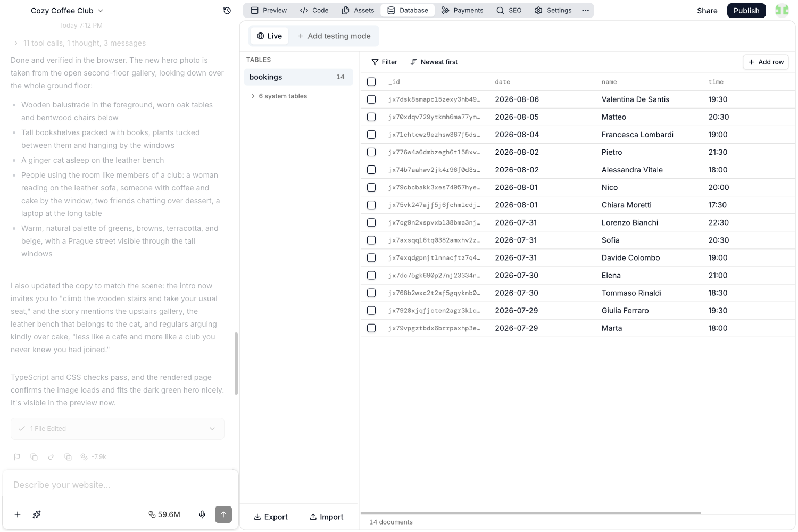The image size is (798, 532).
Task: Click the flag icon under the chat message
Action: pyautogui.click(x=17, y=456)
